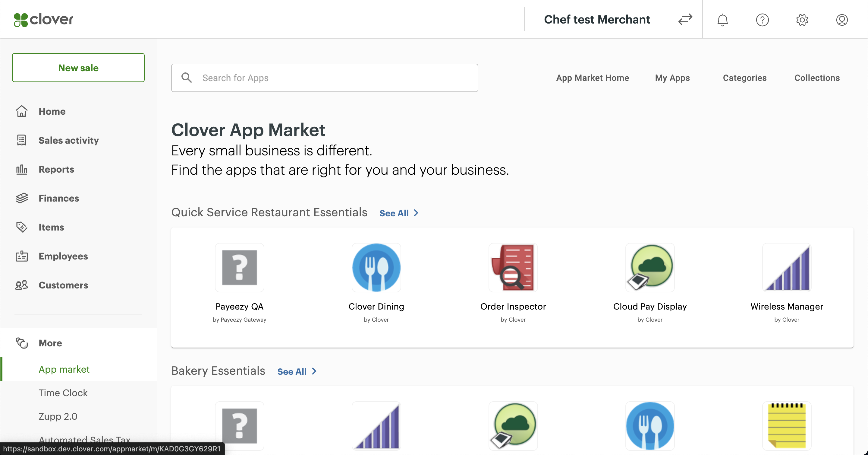Collapse the More section in sidebar
Image resolution: width=868 pixels, height=455 pixels.
[x=50, y=343]
